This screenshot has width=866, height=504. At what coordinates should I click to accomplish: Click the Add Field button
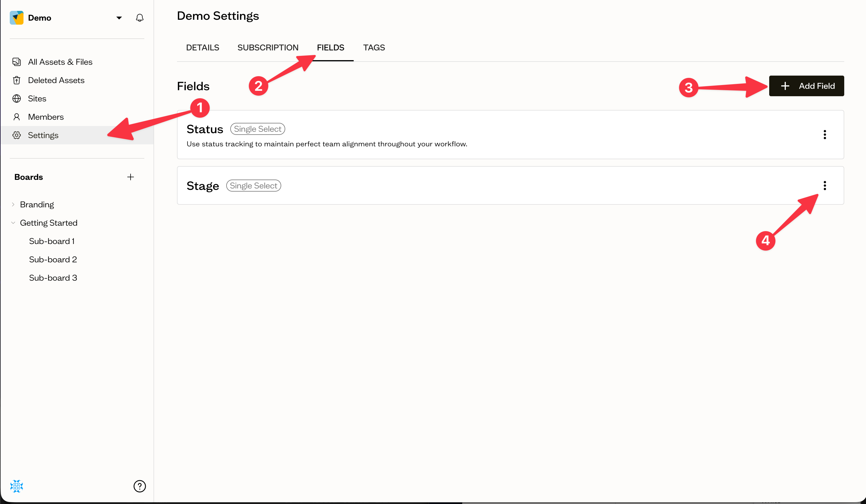[x=806, y=86]
